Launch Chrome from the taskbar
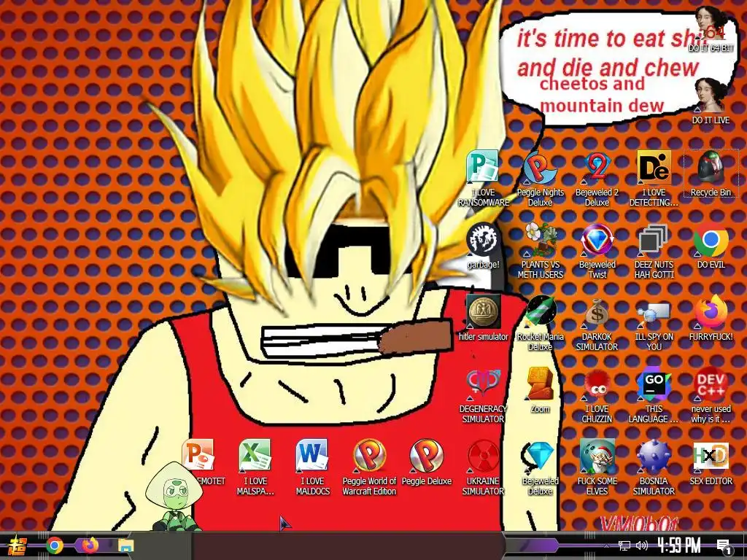747x560 pixels. (x=54, y=545)
